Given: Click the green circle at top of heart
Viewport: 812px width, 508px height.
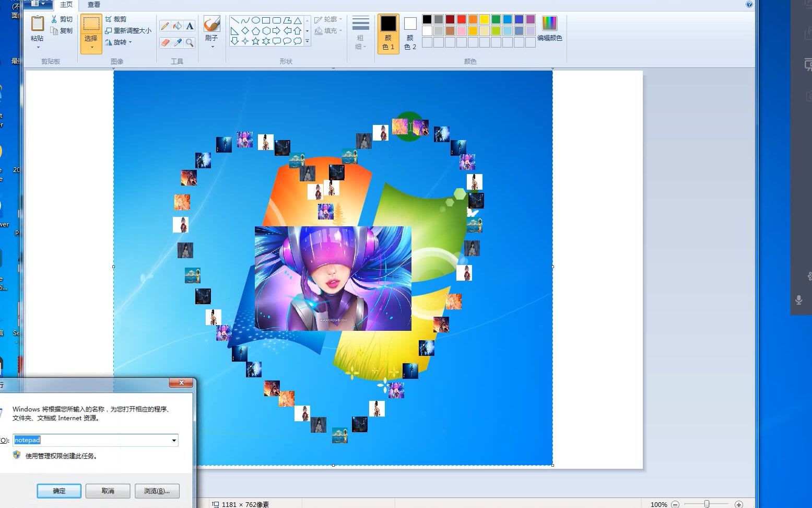Looking at the screenshot, I should click(x=409, y=126).
